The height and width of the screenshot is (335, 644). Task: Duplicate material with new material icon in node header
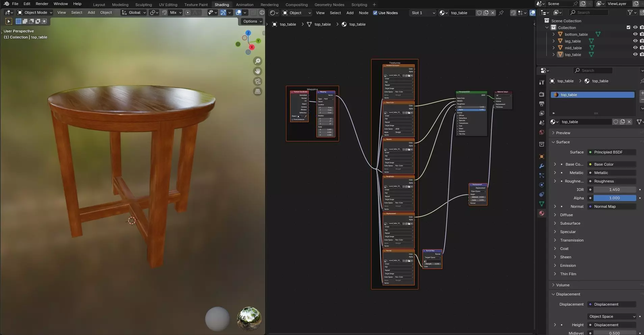tap(486, 13)
